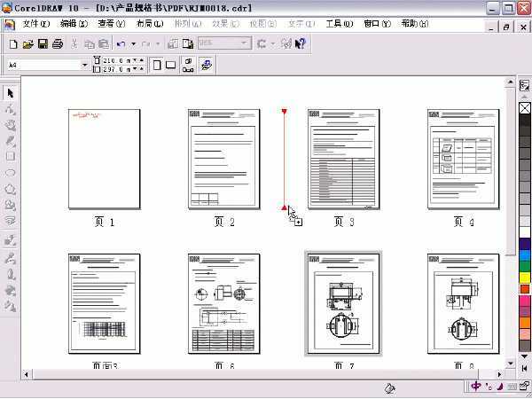Click the document icon left of the File menu
Screen dimensions: 532x399
click(x=10, y=25)
